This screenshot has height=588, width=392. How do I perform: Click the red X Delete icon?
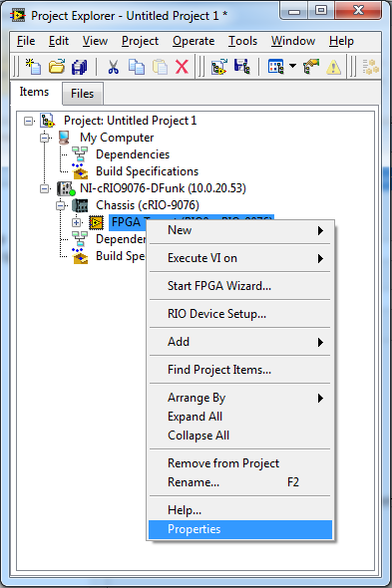click(183, 67)
